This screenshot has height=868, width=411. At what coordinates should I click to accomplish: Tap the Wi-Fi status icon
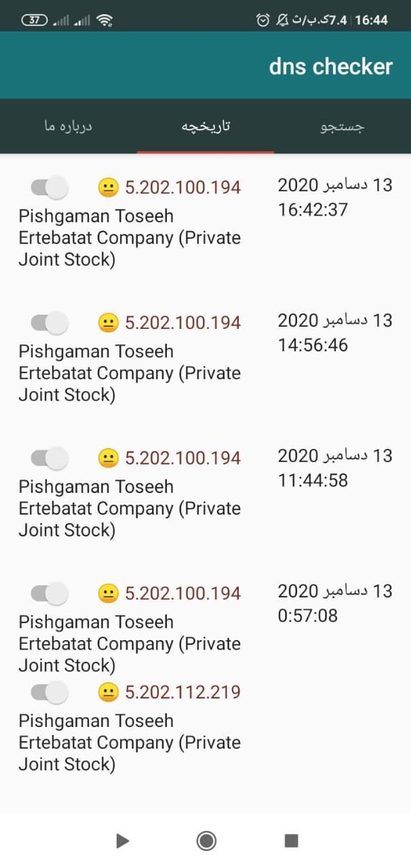click(104, 20)
